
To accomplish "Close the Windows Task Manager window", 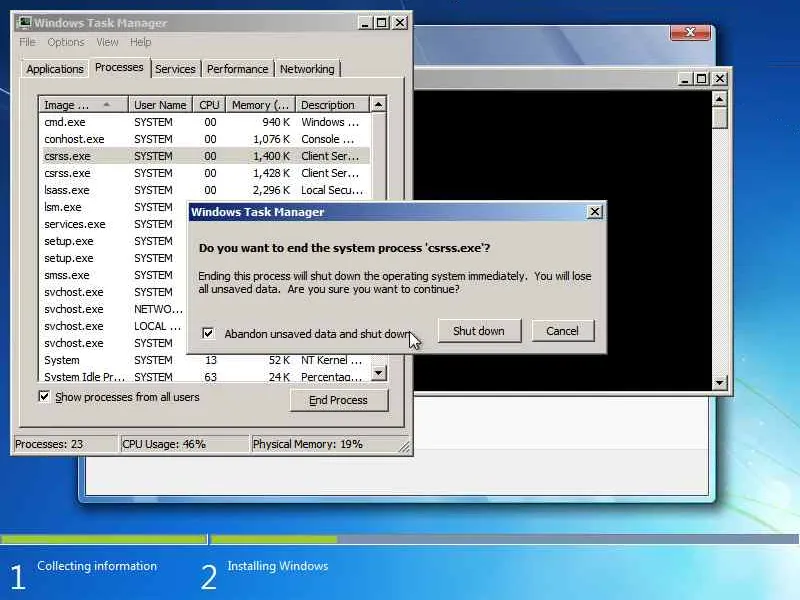I will point(401,23).
